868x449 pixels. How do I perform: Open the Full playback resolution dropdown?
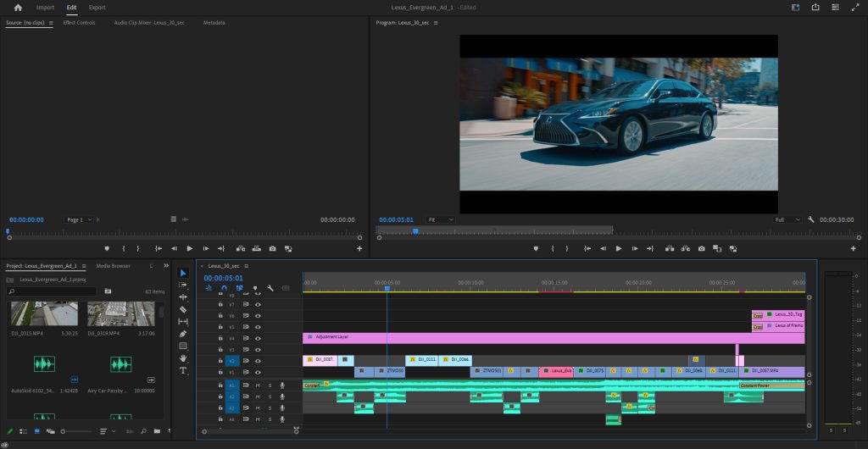787,219
